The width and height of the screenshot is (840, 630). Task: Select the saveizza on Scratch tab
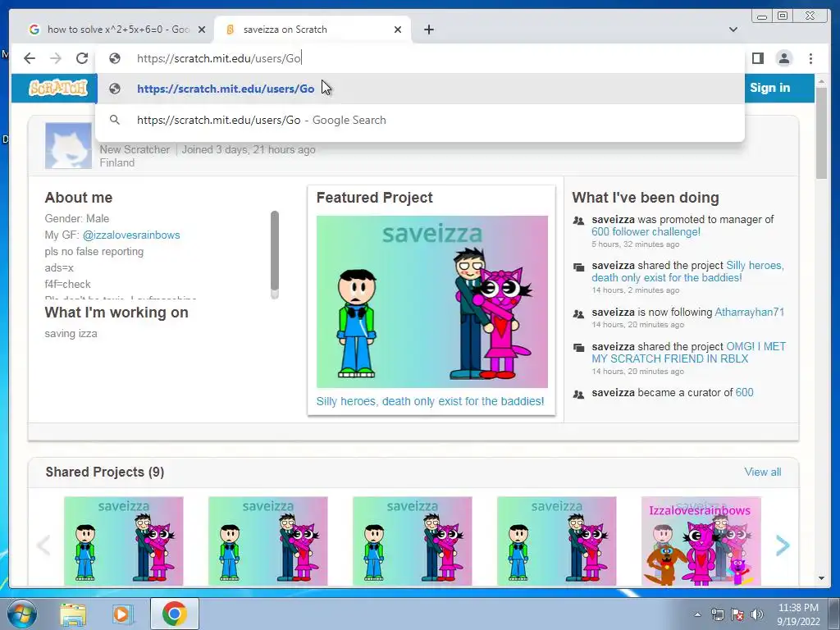pos(313,30)
